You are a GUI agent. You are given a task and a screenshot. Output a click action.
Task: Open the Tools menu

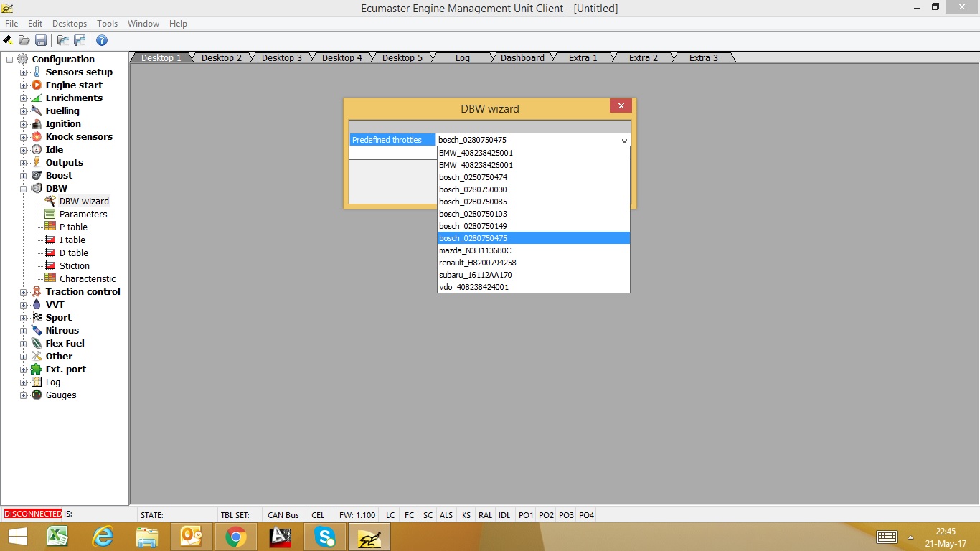pos(107,24)
